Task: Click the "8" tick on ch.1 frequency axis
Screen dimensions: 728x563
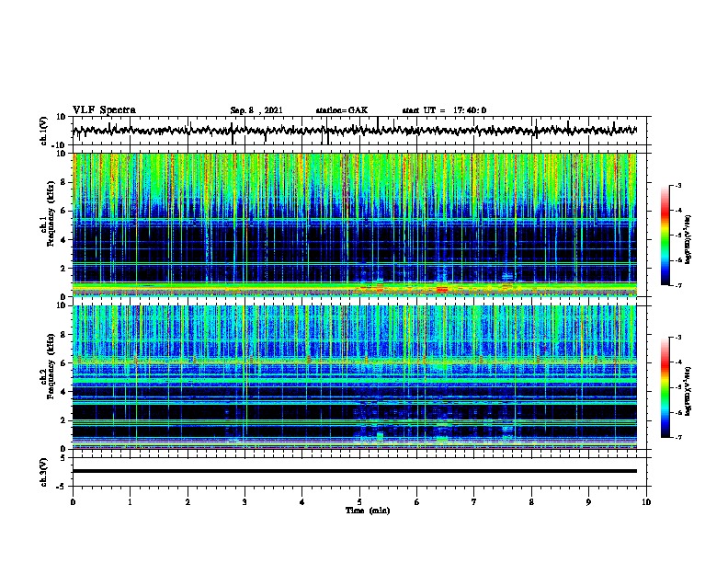Action: click(x=64, y=182)
